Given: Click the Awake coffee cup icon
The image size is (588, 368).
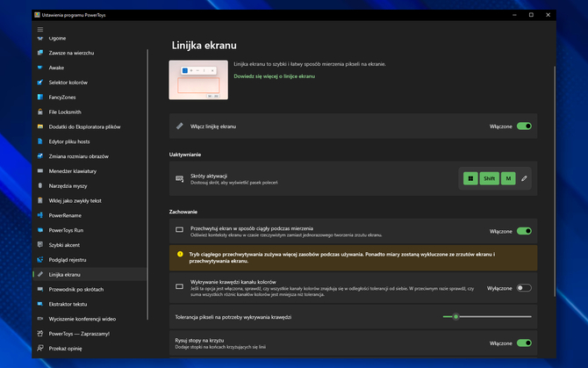Looking at the screenshot, I should 40,68.
